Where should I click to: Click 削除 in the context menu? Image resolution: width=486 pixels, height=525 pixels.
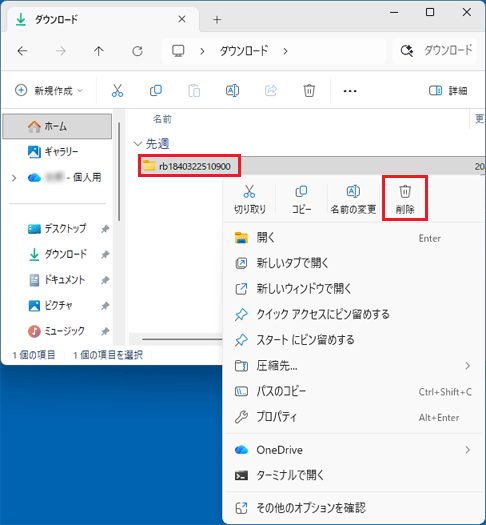[405, 199]
